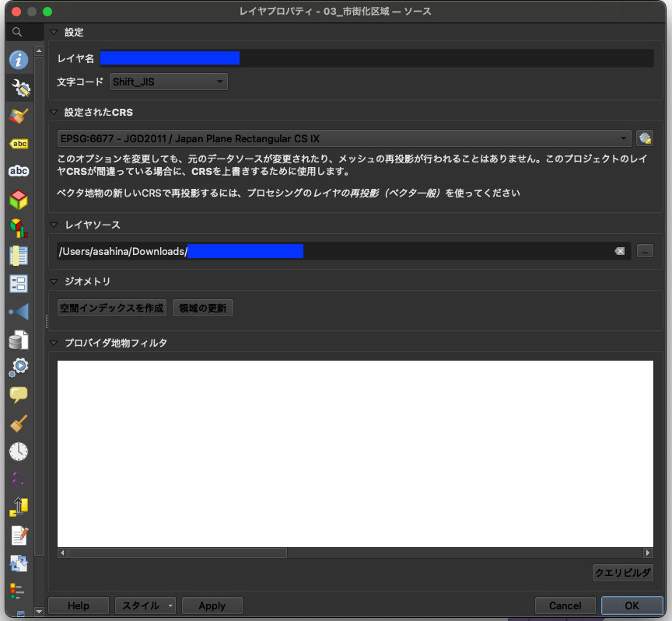Open the Fields panel icon
Image resolution: width=672 pixels, height=621 pixels.
tap(19, 256)
